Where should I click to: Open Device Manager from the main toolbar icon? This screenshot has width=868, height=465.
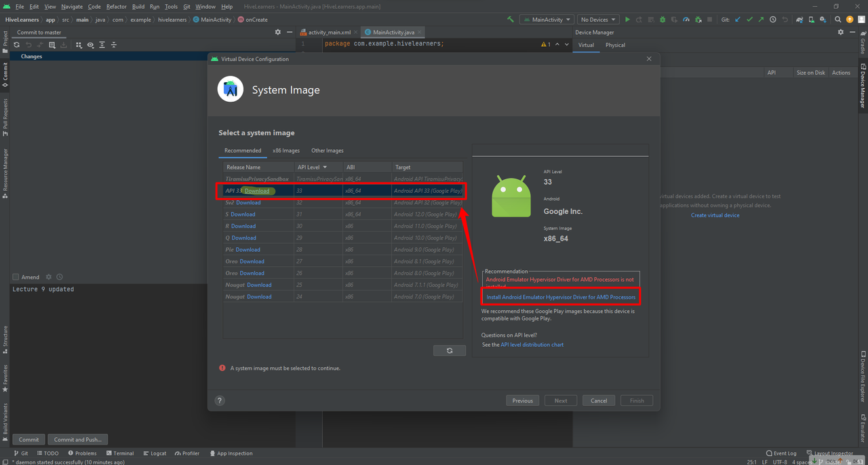click(812, 20)
